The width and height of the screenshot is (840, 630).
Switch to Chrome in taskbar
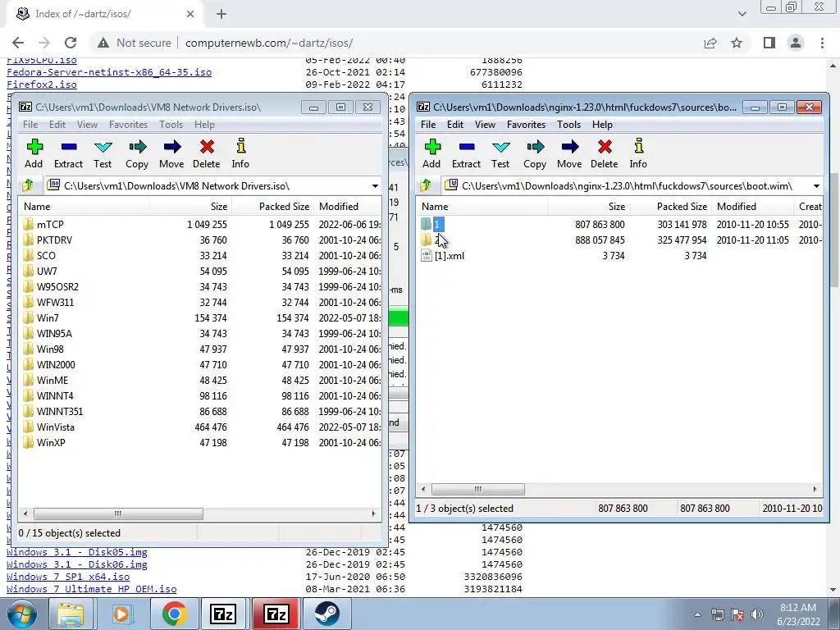coord(174,614)
